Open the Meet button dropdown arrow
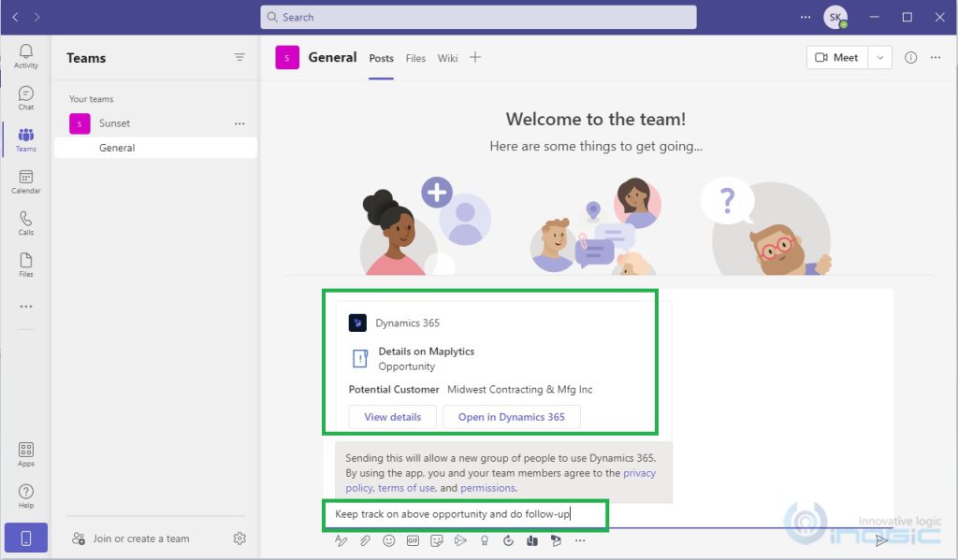Viewport: 958px width, 560px height. (x=879, y=57)
